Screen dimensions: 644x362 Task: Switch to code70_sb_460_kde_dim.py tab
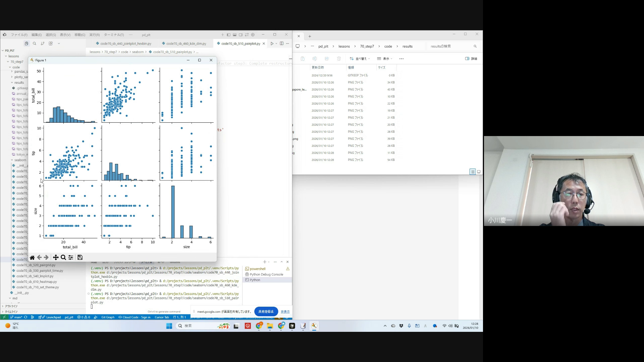coord(186,44)
